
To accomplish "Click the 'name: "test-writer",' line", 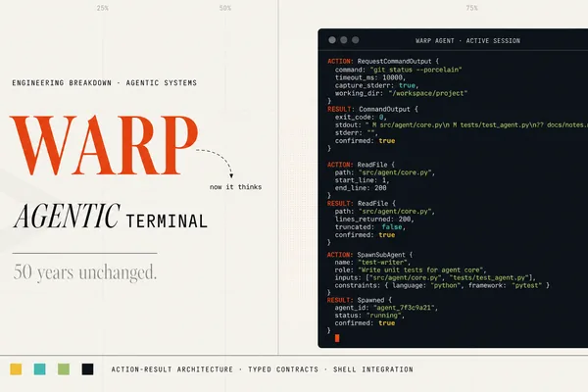I will (x=372, y=263).
